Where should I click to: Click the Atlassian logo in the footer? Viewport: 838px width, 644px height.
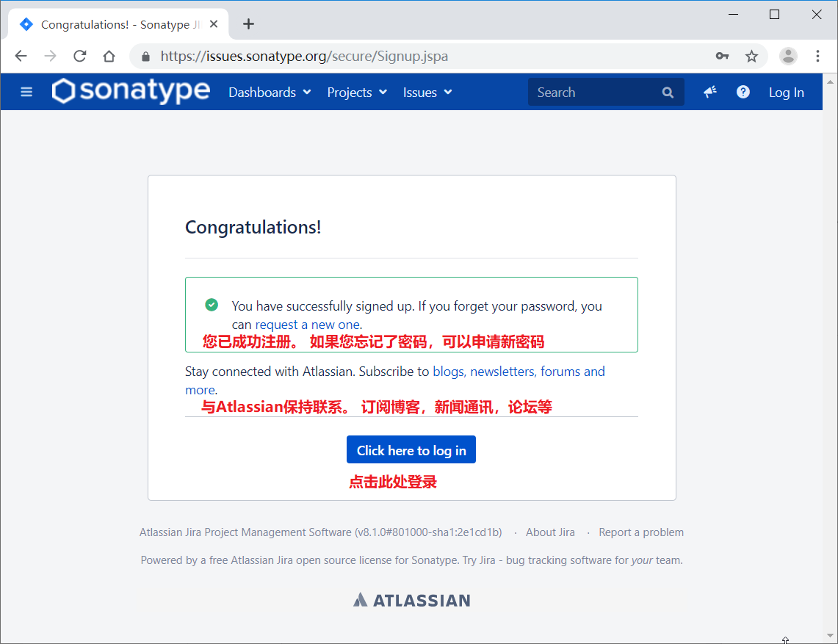pyautogui.click(x=411, y=600)
